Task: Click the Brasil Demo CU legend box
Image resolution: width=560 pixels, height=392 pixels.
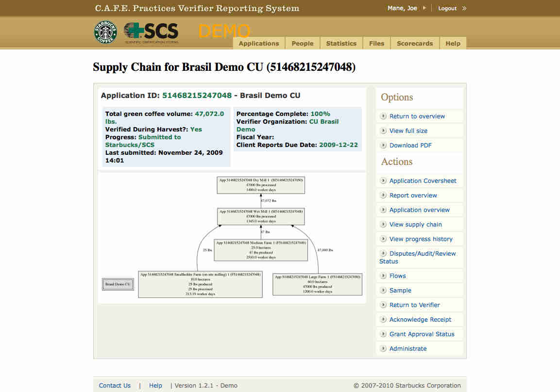Action: (118, 284)
